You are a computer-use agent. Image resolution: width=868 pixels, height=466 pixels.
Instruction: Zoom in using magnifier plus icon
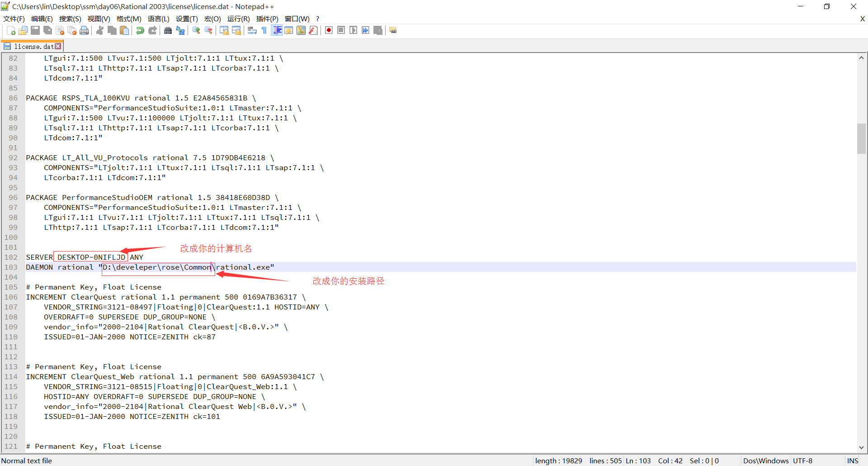[x=196, y=30]
